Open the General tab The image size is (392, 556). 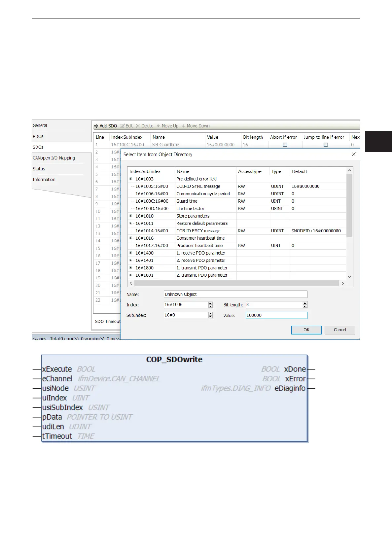pos(40,125)
